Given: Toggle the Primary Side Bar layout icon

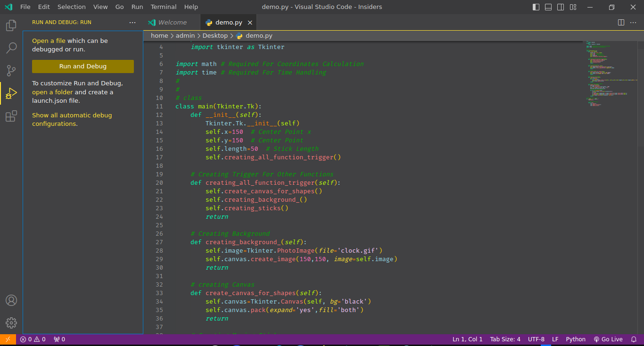Looking at the screenshot, I should coord(536,7).
